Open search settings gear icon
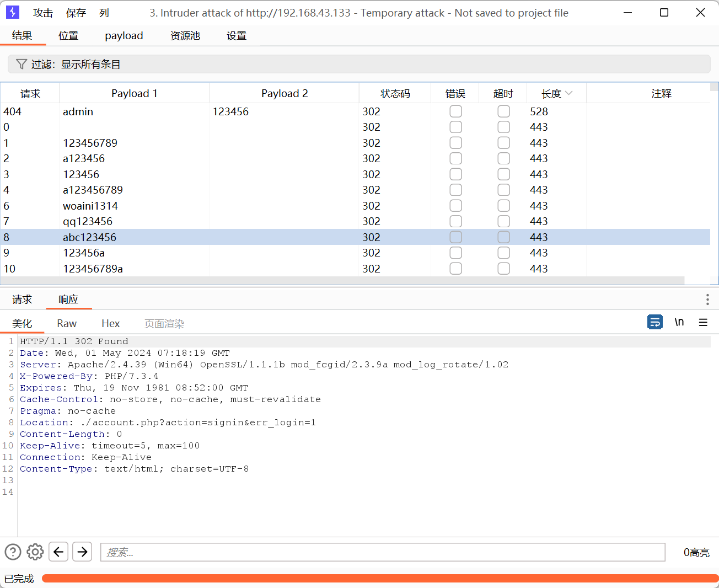The width and height of the screenshot is (719, 588). coord(35,552)
